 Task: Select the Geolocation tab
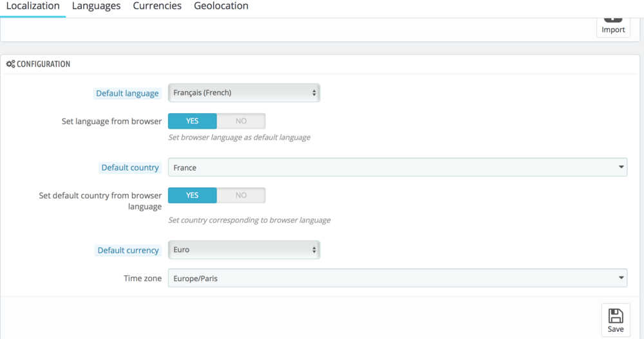pyautogui.click(x=221, y=6)
